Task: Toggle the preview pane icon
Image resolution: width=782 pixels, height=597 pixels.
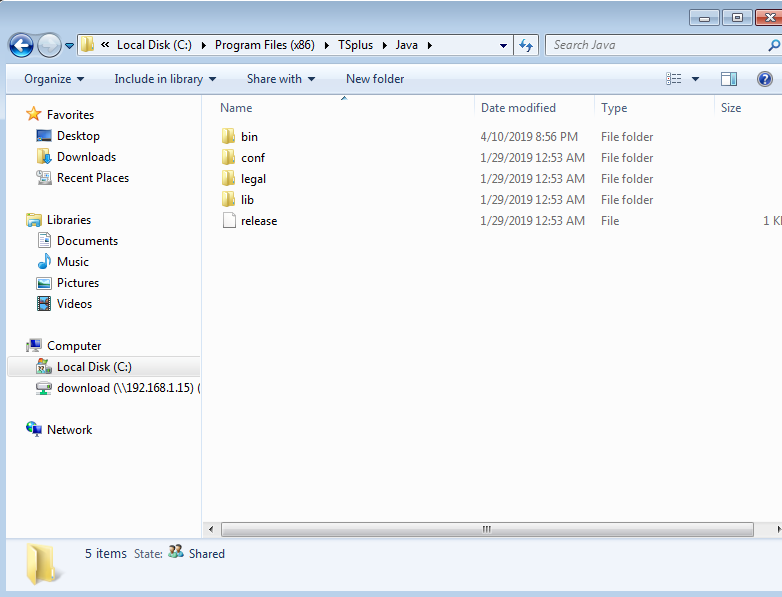Action: 729,79
